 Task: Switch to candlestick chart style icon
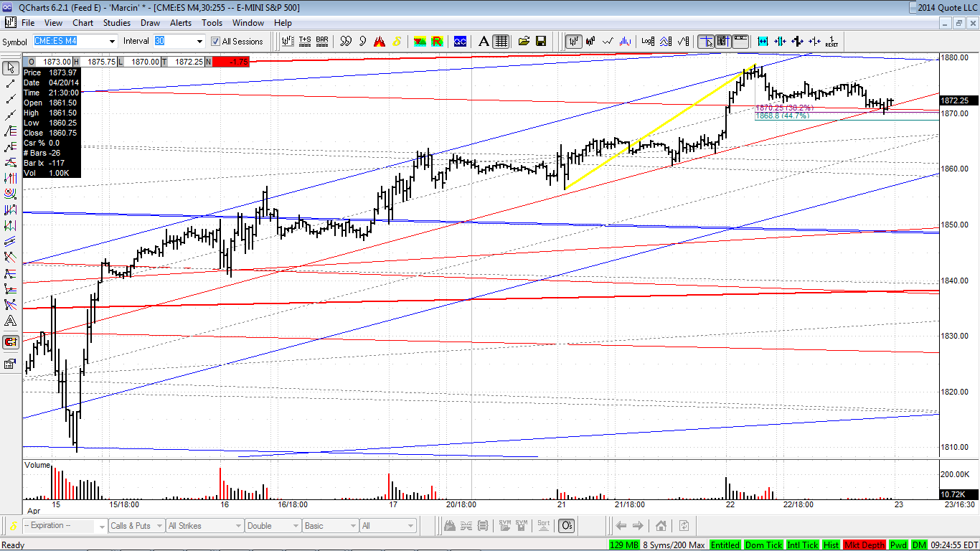pyautogui.click(x=590, y=41)
